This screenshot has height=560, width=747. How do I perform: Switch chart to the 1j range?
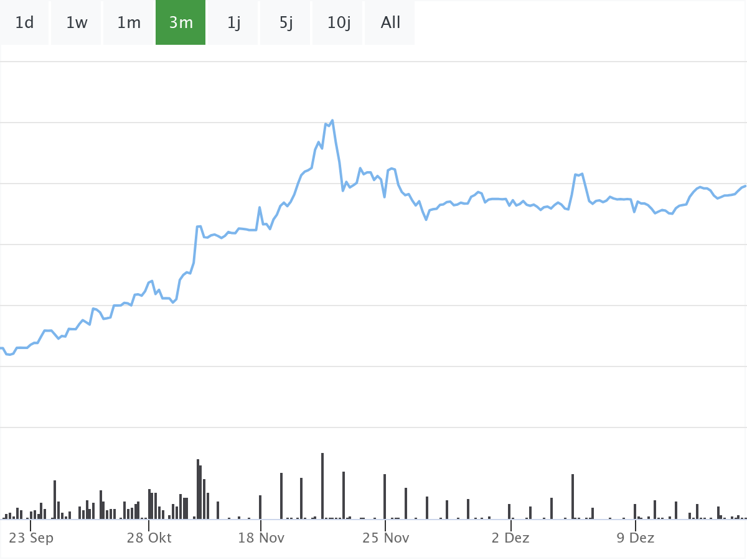(x=233, y=23)
